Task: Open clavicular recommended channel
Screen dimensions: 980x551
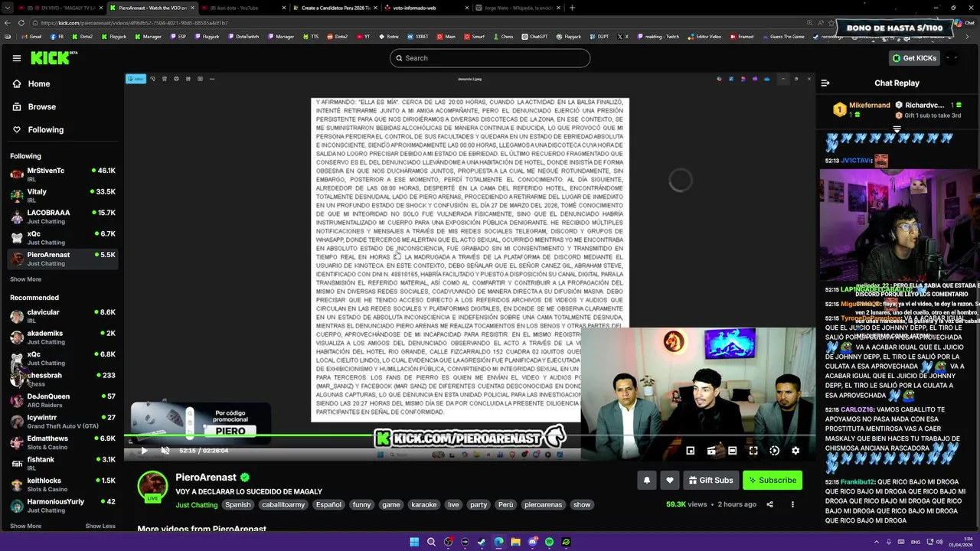Action: coord(63,316)
